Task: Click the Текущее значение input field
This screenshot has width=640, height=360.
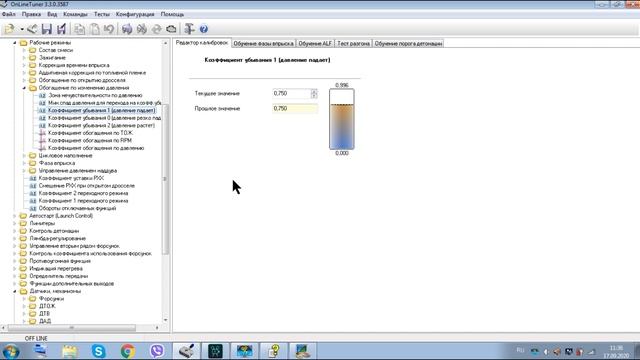Action: pos(291,93)
